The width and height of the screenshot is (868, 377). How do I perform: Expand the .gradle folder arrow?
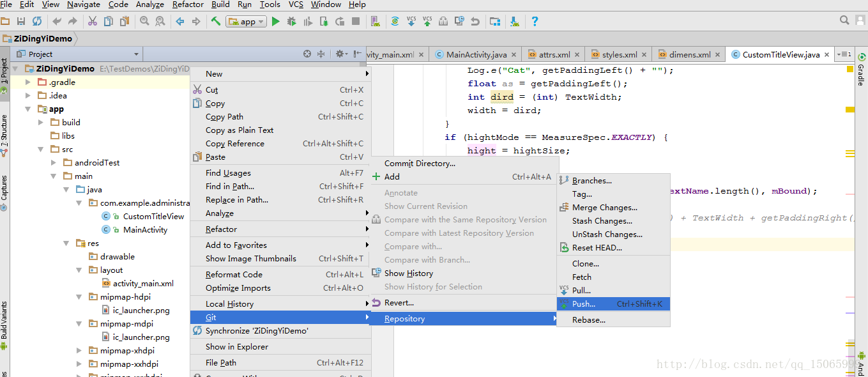pos(28,82)
